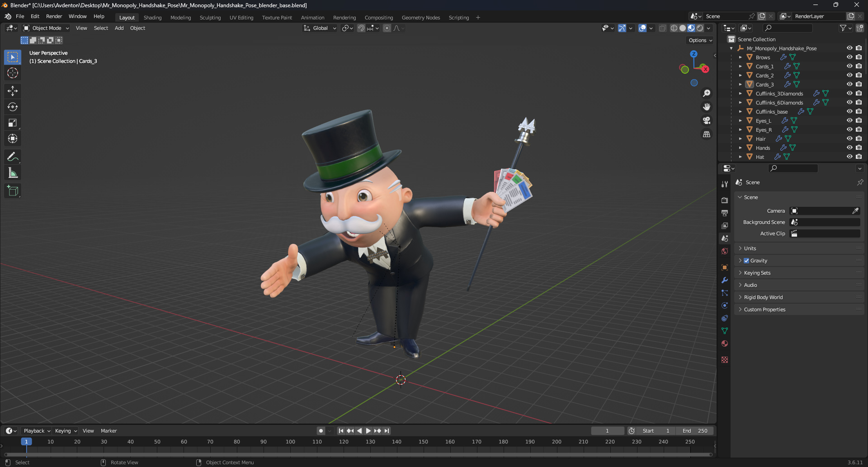Play the animation forward
Image resolution: width=868 pixels, height=467 pixels.
tap(368, 431)
